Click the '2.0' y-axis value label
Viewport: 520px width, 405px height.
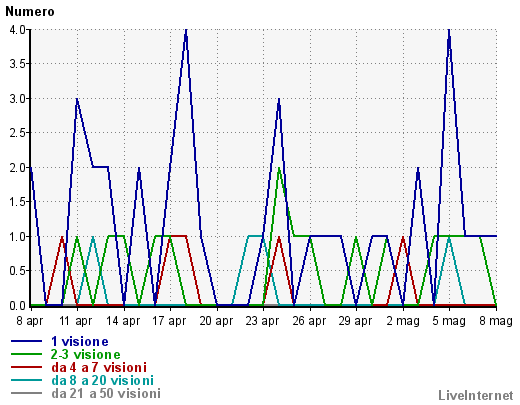(x=18, y=168)
